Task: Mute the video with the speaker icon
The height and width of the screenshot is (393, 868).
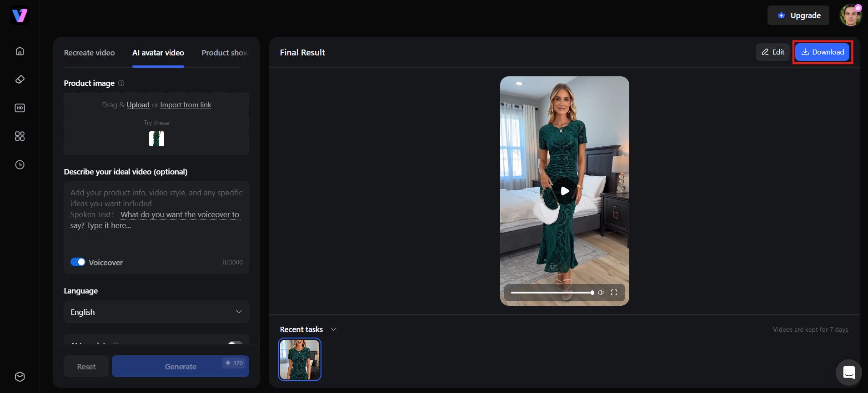Action: tap(601, 293)
